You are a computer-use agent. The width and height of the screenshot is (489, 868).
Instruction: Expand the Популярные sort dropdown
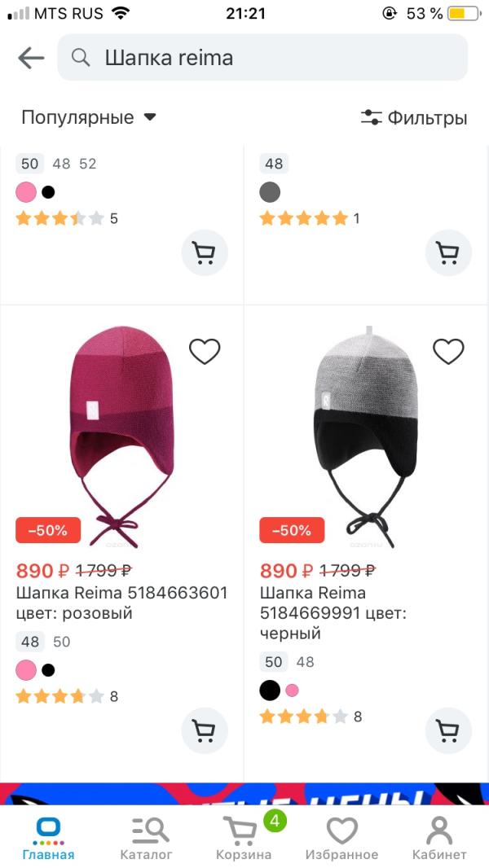point(88,117)
